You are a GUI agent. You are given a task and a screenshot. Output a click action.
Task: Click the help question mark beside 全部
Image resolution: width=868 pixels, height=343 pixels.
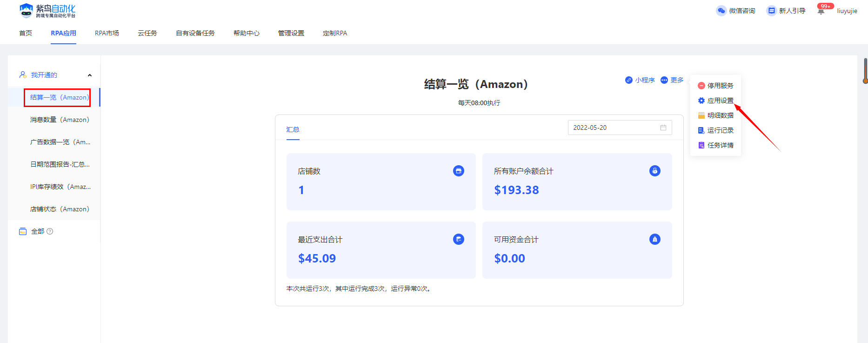(50, 231)
